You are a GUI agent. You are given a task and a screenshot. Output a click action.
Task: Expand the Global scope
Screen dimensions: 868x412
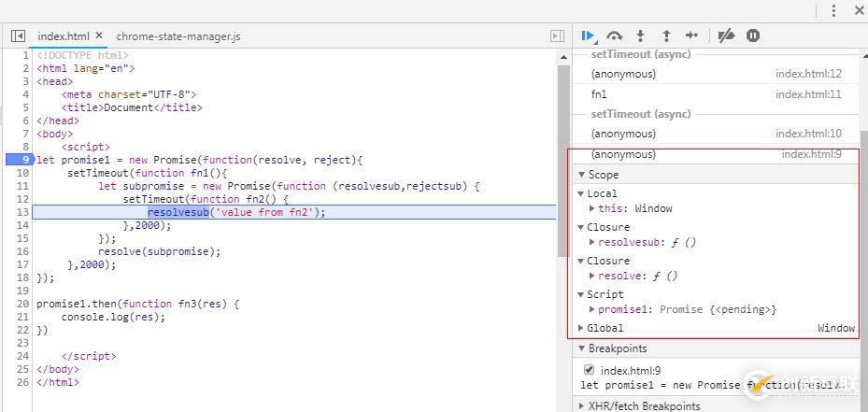coord(581,328)
